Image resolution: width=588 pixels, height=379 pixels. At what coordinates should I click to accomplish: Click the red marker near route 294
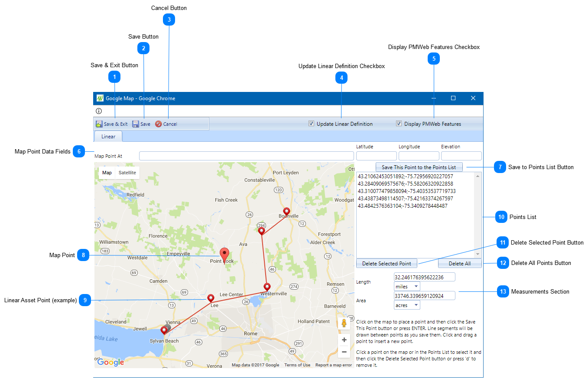click(261, 231)
